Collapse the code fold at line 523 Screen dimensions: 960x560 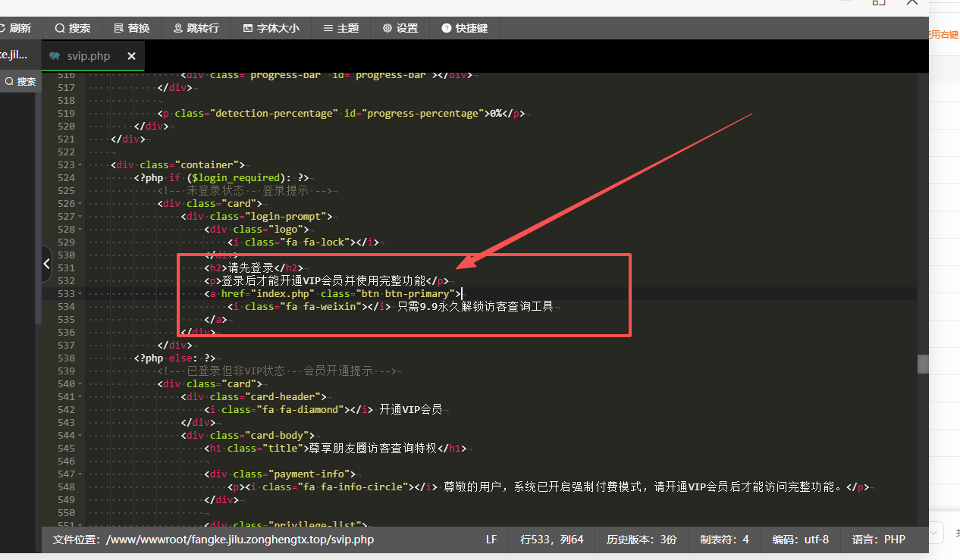pyautogui.click(x=79, y=164)
